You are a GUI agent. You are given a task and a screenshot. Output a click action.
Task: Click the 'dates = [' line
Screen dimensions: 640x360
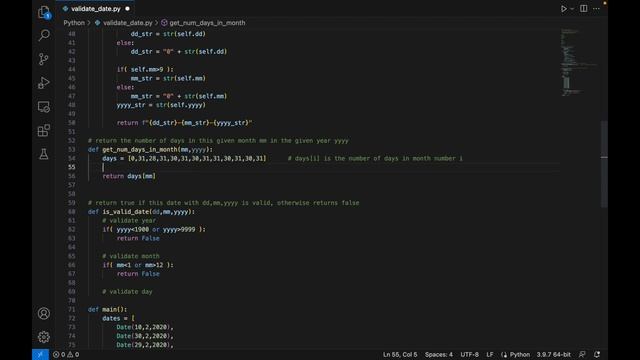tap(118, 318)
